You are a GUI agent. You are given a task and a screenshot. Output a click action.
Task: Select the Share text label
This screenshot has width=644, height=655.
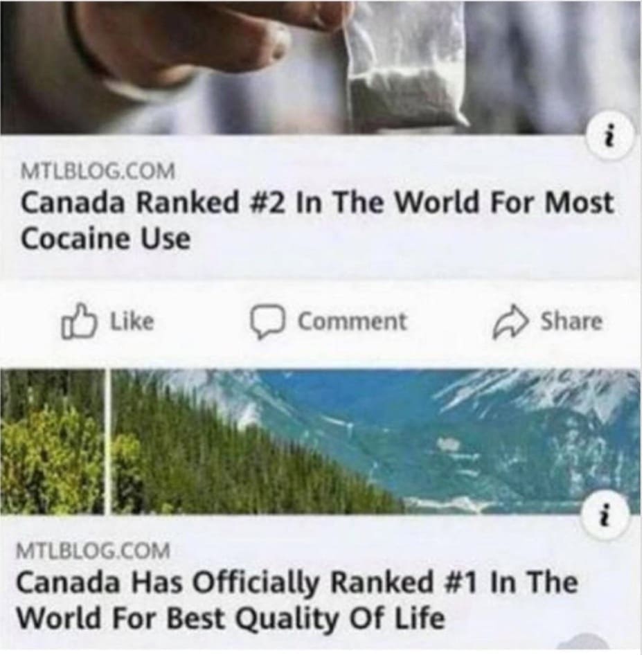pyautogui.click(x=572, y=321)
